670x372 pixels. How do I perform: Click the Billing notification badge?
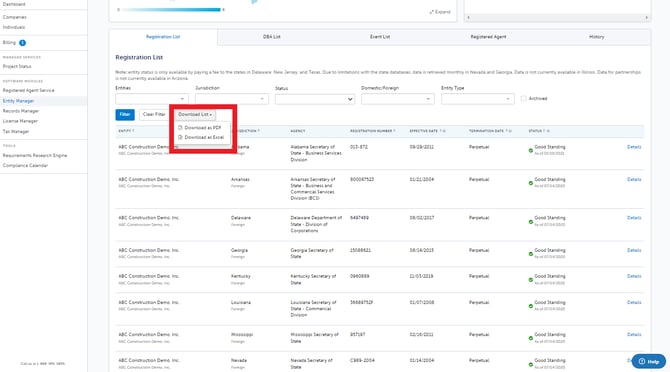pyautogui.click(x=23, y=43)
